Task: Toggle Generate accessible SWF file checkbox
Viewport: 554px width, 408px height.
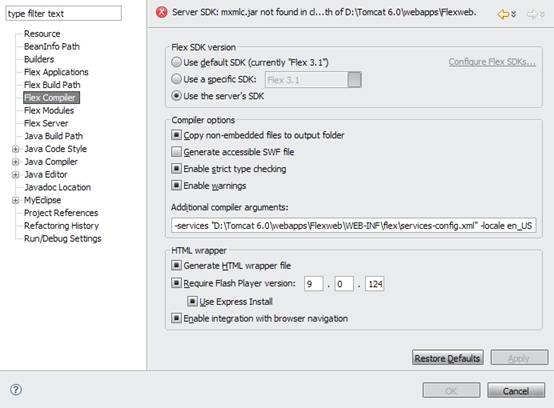Action: (176, 152)
